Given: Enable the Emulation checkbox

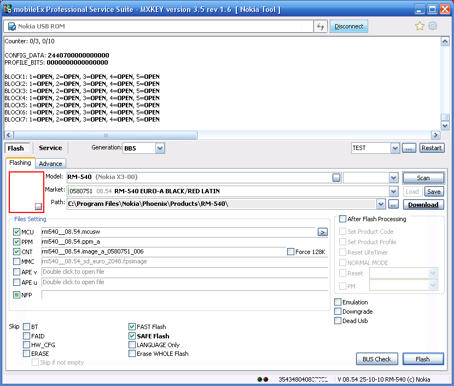Looking at the screenshot, I should (338, 302).
